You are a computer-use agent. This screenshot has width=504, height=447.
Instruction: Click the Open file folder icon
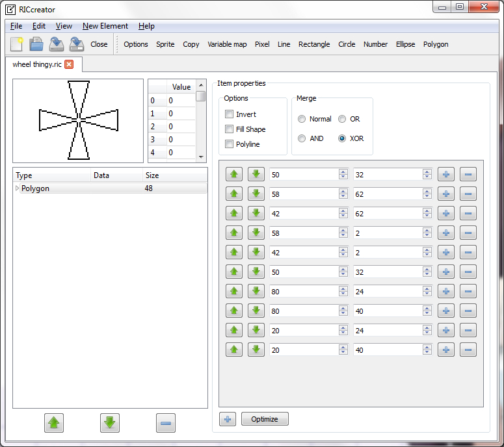pos(36,44)
